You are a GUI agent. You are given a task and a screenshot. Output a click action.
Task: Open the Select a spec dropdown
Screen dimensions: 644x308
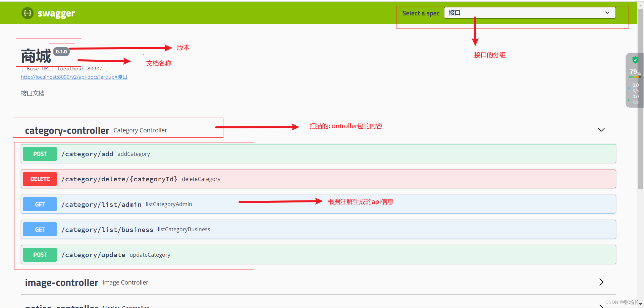tap(530, 13)
